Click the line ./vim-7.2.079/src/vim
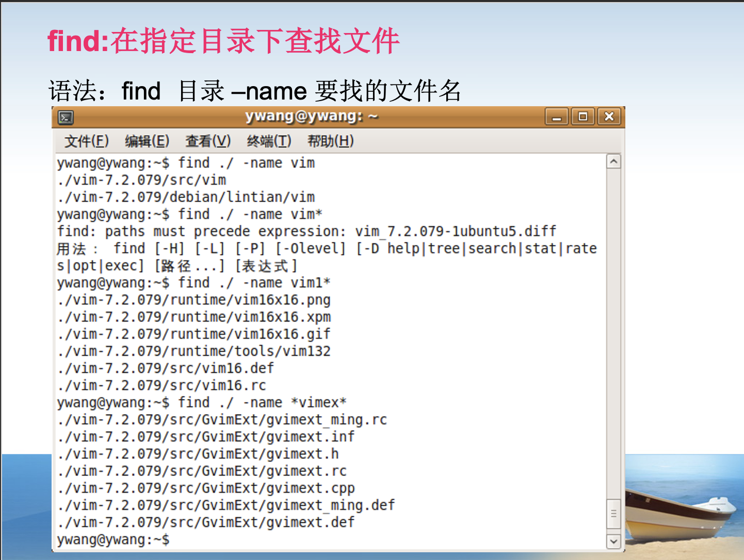This screenshot has width=744, height=560. tap(142, 180)
